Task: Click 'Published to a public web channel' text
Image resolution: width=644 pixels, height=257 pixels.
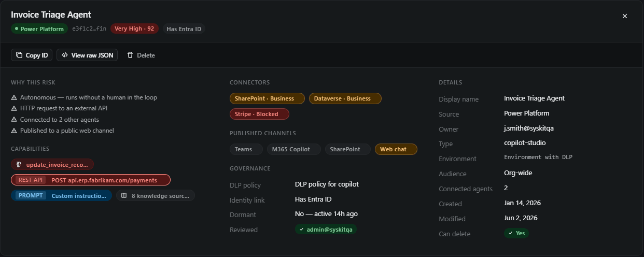Action: tap(67, 131)
